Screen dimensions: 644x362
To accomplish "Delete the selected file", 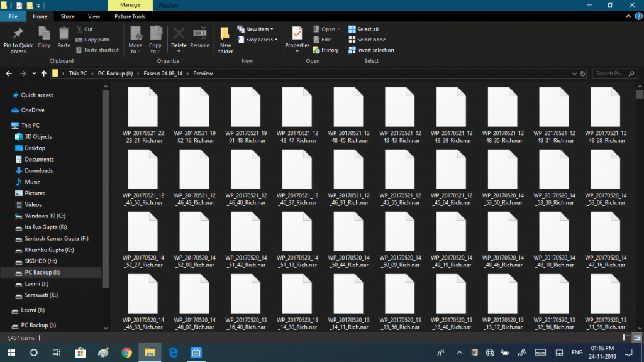I will point(179,40).
